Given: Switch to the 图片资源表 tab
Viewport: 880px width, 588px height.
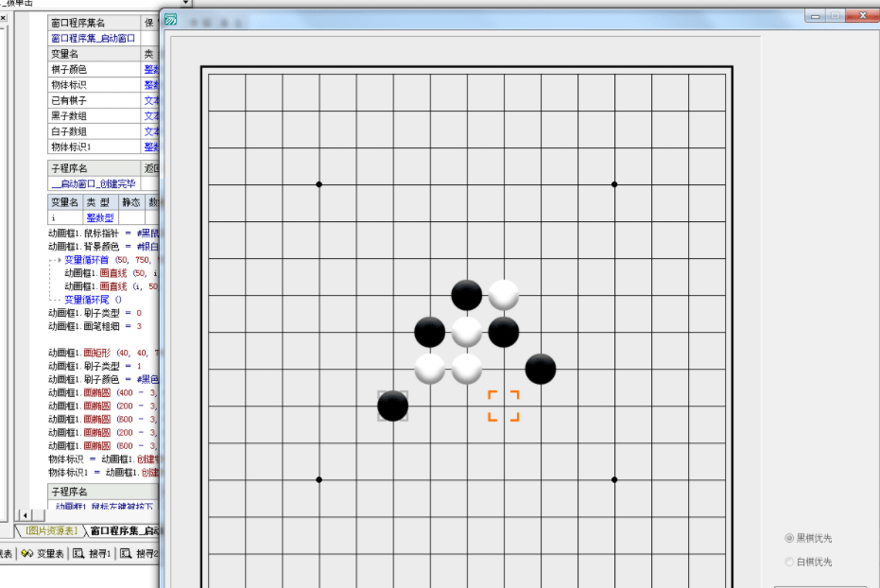Looking at the screenshot, I should [x=50, y=531].
